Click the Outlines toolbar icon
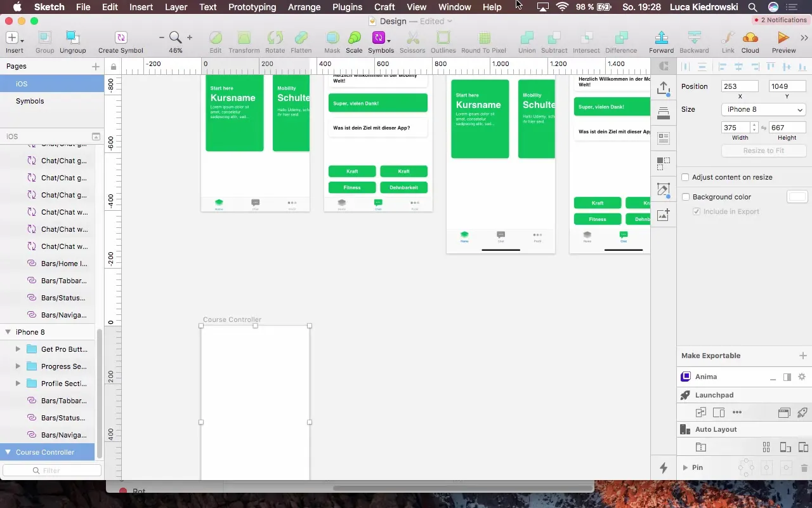This screenshot has height=508, width=812. pyautogui.click(x=443, y=38)
